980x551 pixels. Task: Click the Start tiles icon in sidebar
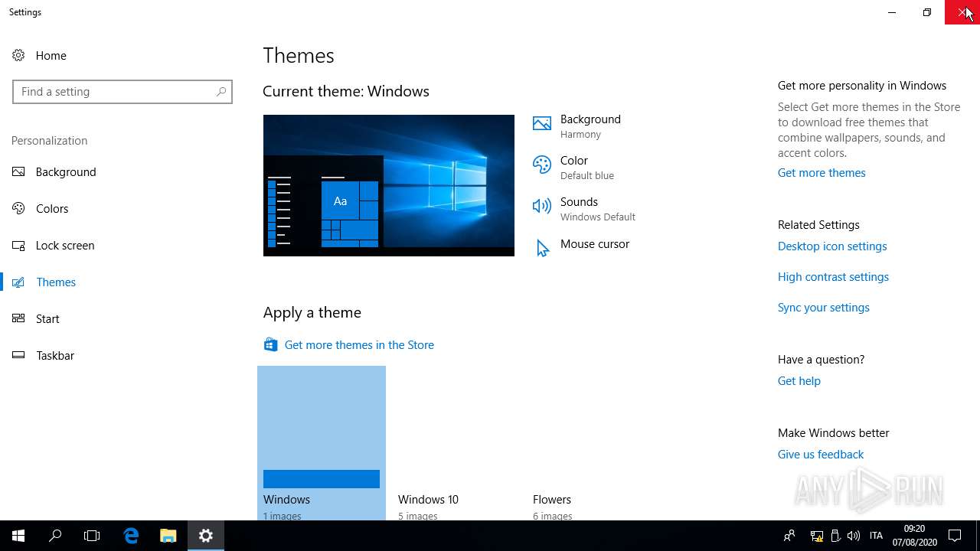pyautogui.click(x=18, y=318)
